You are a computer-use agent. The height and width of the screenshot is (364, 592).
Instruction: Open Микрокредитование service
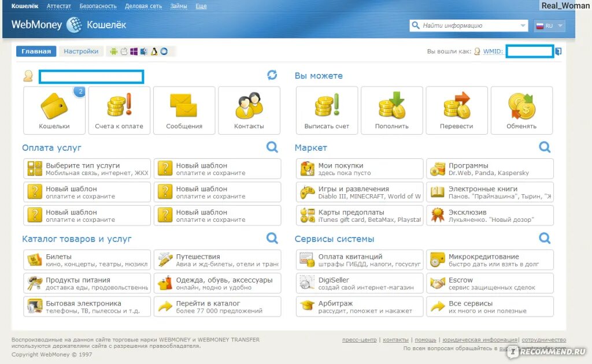click(490, 260)
